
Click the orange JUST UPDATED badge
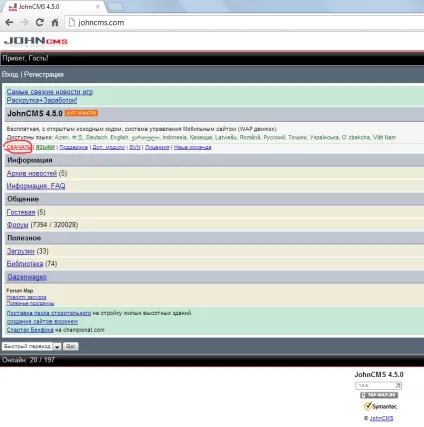click(81, 113)
